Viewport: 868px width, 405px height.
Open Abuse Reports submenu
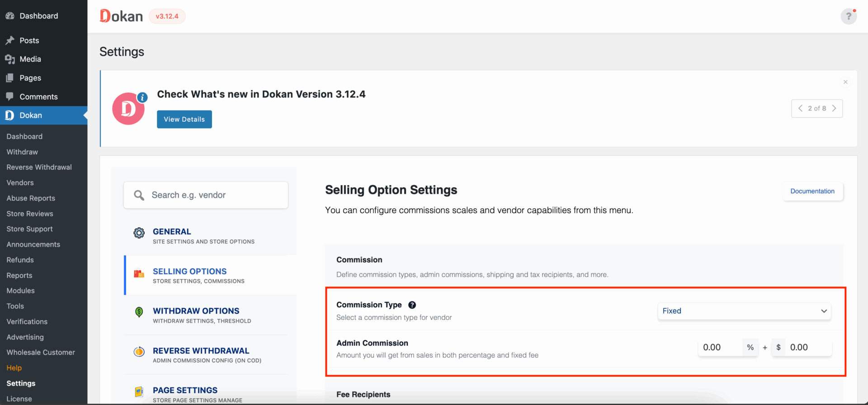pyautogui.click(x=31, y=198)
